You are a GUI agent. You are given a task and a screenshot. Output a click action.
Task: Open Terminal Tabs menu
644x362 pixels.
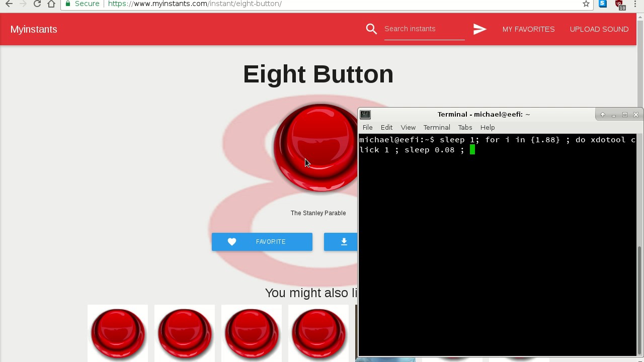tap(465, 128)
